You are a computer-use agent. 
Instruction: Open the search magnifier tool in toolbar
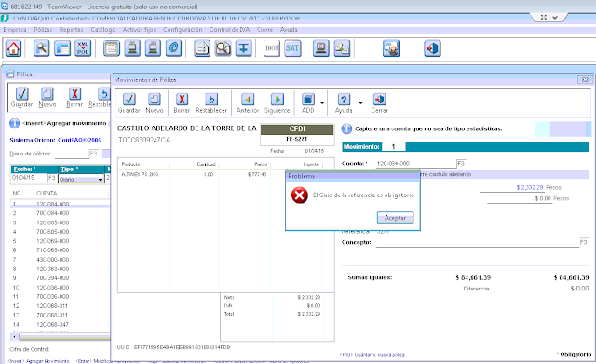point(41,48)
